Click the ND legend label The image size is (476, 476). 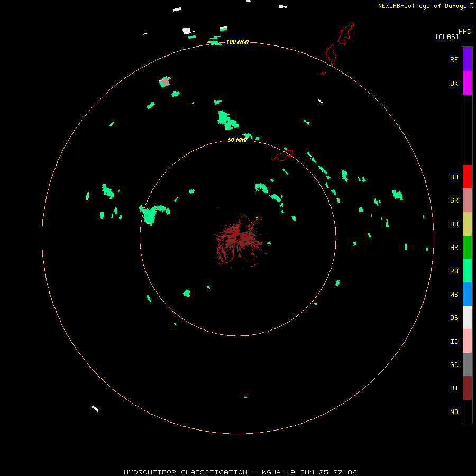[454, 412]
